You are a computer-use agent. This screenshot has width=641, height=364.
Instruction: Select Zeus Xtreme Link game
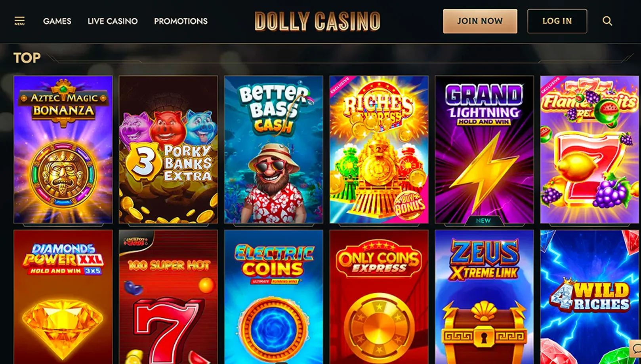coord(485,297)
